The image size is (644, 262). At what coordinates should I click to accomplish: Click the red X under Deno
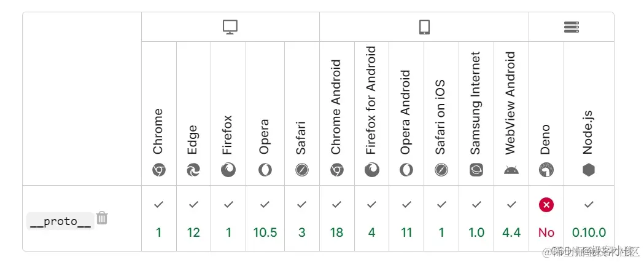coord(546,204)
